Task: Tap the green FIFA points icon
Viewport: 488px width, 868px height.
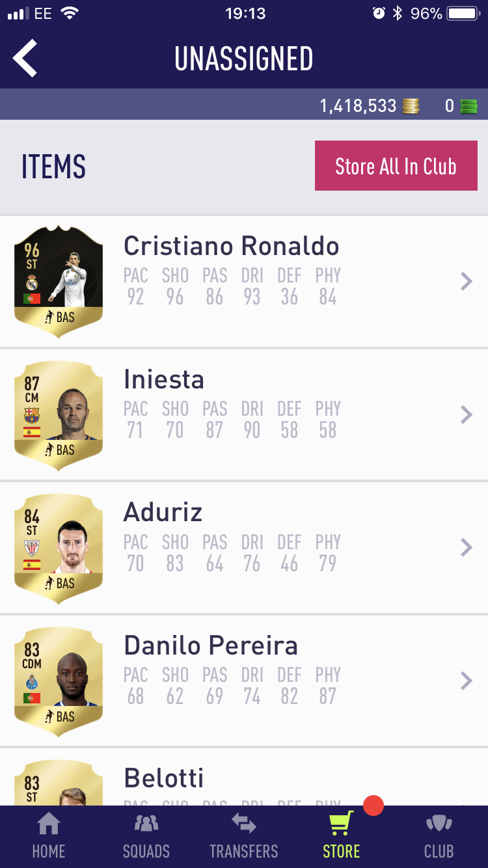Action: pos(468,106)
